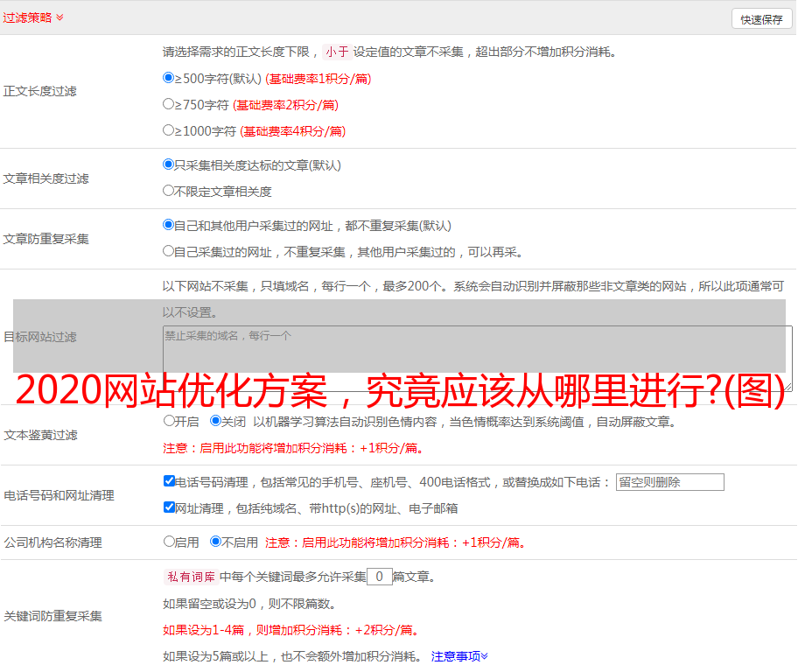The width and height of the screenshot is (798, 672).
Task: Select ≥1000字符 length filter option
Action: pyautogui.click(x=169, y=130)
